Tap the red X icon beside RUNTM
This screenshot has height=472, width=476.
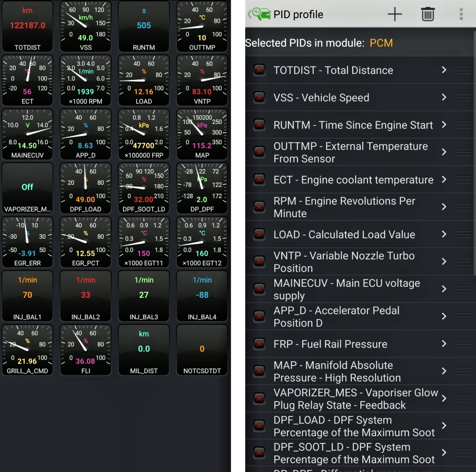pos(259,125)
